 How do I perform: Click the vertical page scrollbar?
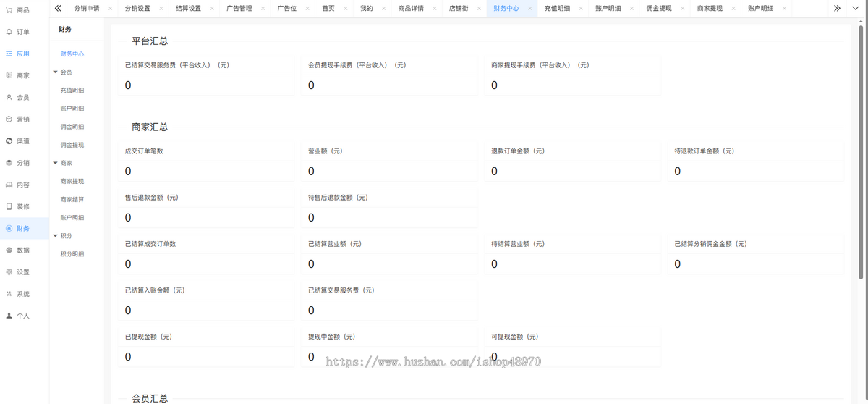[x=861, y=151]
